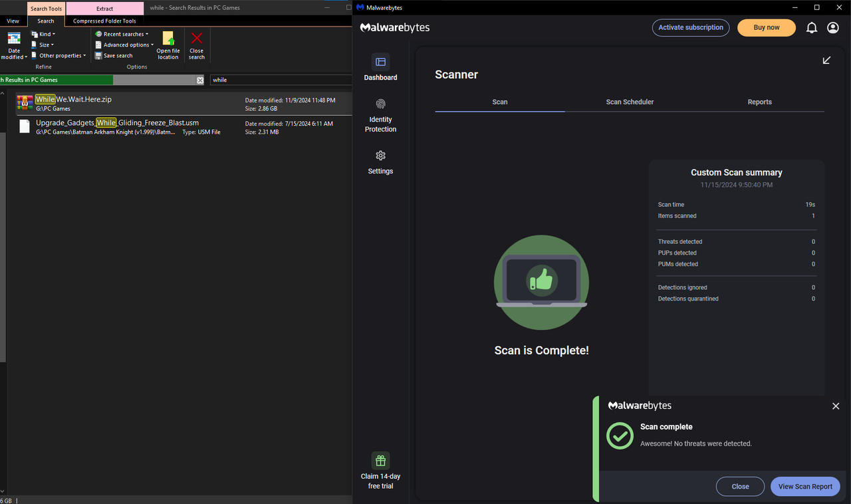
Task: Click the orange Buy now button
Action: coord(767,28)
